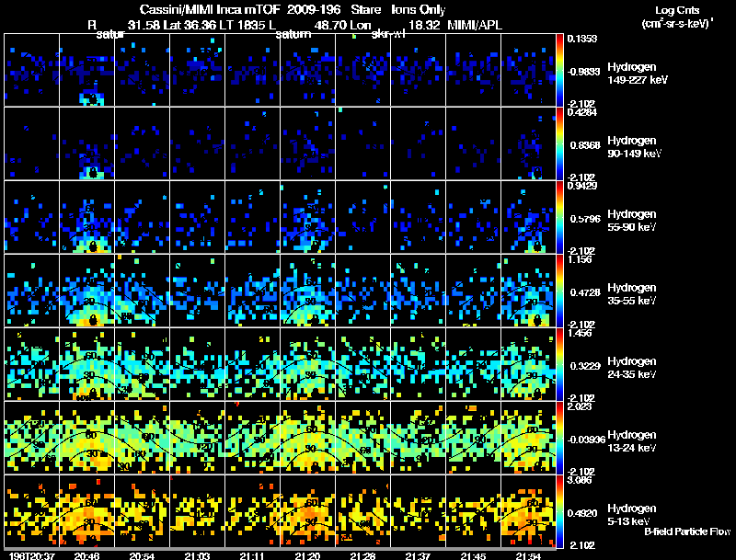
Task: Click the 21:20 time label
Action: coord(307,555)
